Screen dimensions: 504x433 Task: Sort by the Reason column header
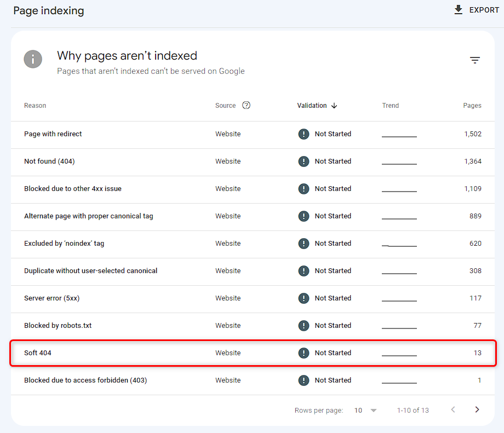pyautogui.click(x=35, y=106)
